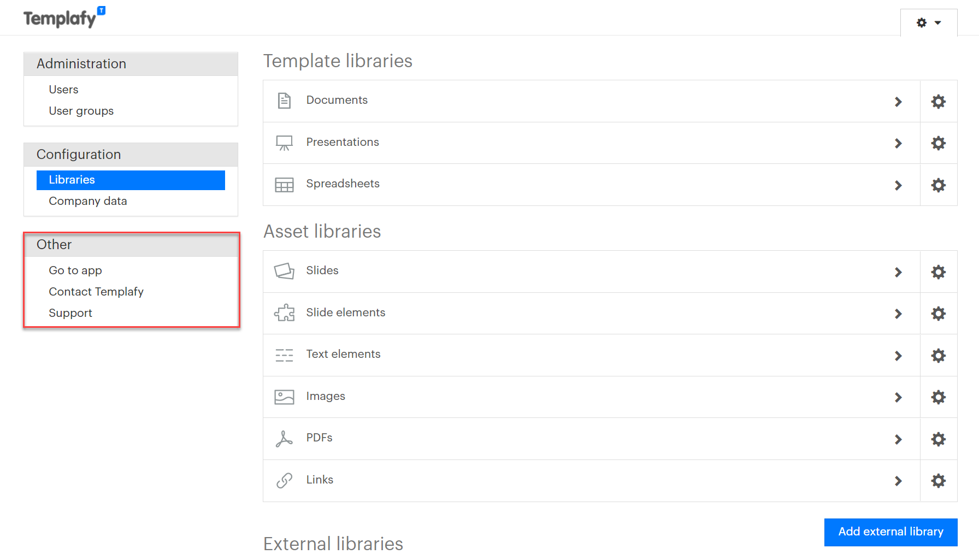Click the Images picture icon

pos(284,397)
